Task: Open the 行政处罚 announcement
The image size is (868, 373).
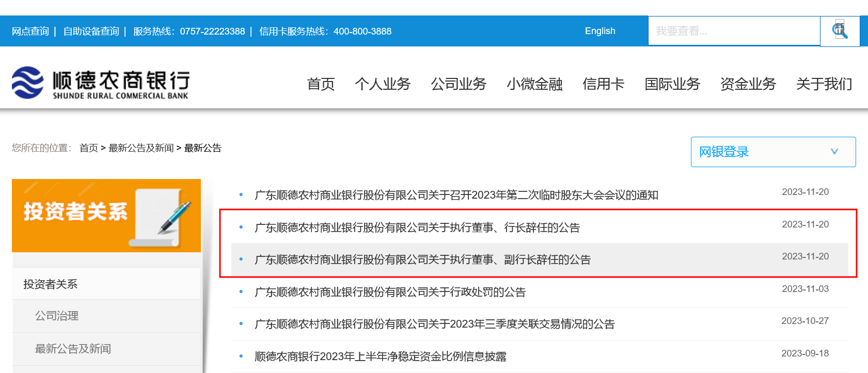Action: (390, 292)
